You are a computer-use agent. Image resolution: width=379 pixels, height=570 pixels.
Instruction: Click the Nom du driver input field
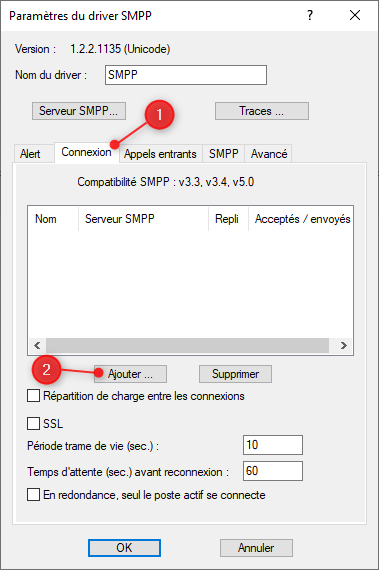pyautogui.click(x=186, y=75)
